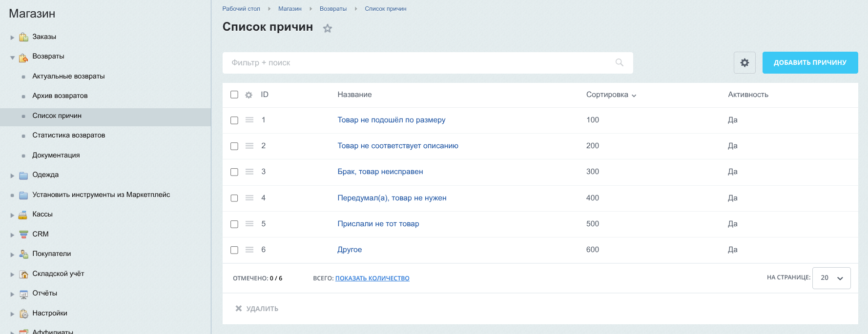
Task: Expand the Кассы tree arrow
Action: [12, 215]
